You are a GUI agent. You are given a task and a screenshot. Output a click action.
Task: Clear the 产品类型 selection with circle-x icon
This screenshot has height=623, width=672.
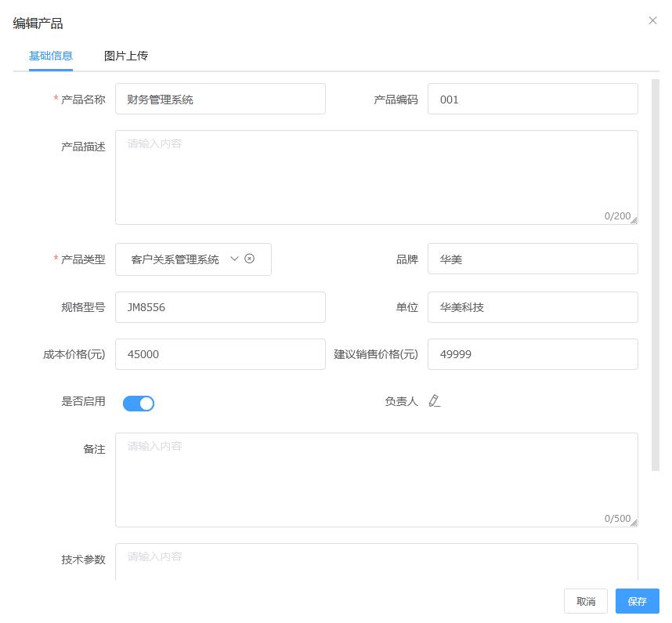pos(249,259)
